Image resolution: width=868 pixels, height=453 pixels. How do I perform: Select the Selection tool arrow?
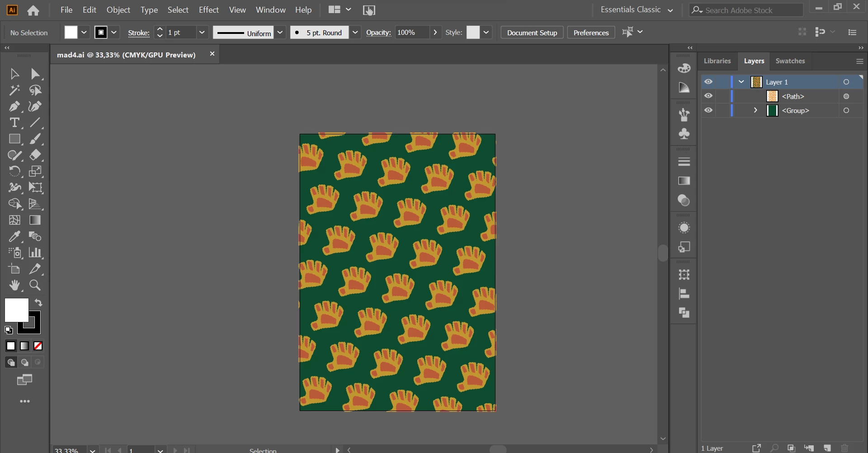(14, 74)
